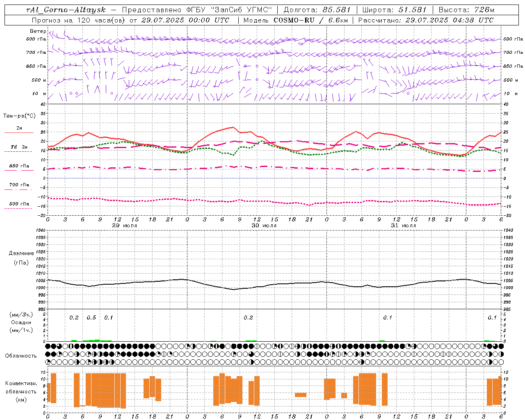Click the provider text ФГБУ "ЗапСиб УГМС"
Image resolution: width=525 pixels, height=420 pixels.
coord(230,10)
